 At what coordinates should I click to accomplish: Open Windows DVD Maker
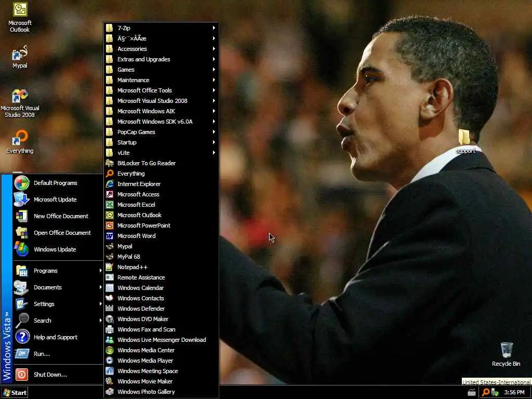coord(161,319)
